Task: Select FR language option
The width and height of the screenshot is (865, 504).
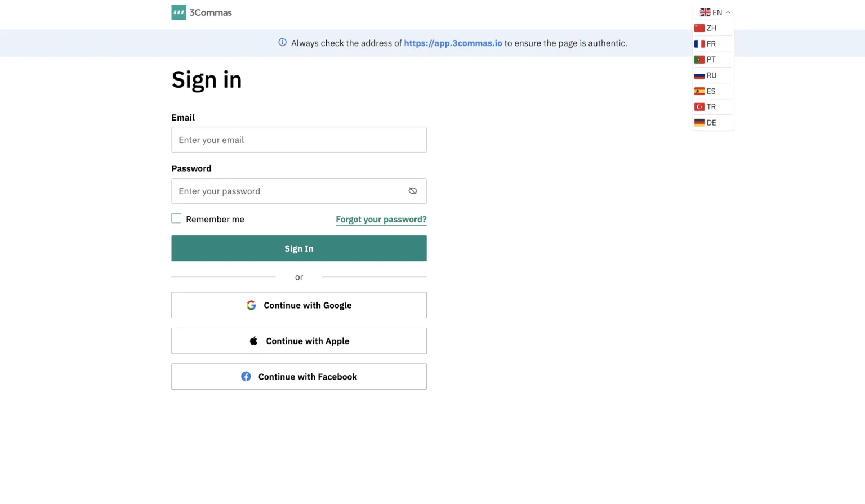Action: point(713,44)
